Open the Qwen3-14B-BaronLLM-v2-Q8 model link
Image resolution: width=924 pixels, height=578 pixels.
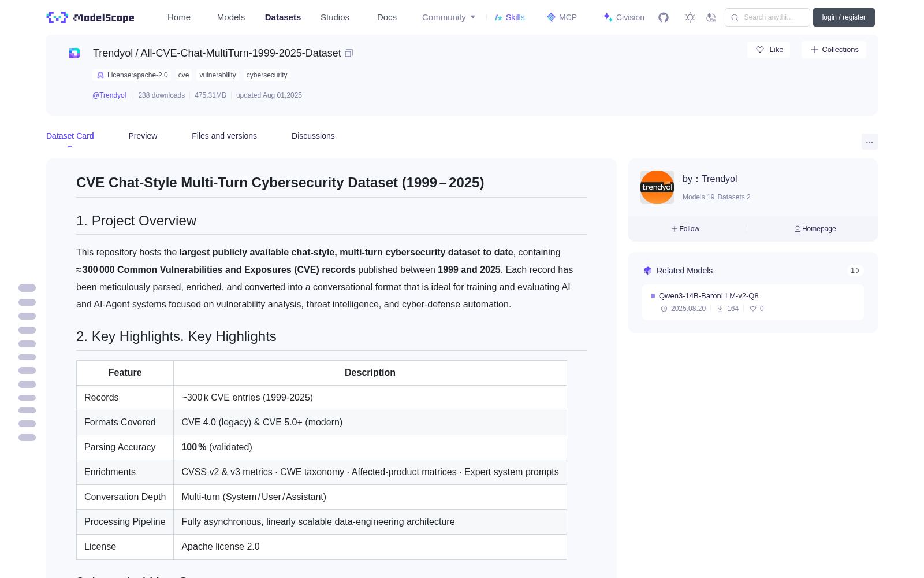pyautogui.click(x=709, y=296)
